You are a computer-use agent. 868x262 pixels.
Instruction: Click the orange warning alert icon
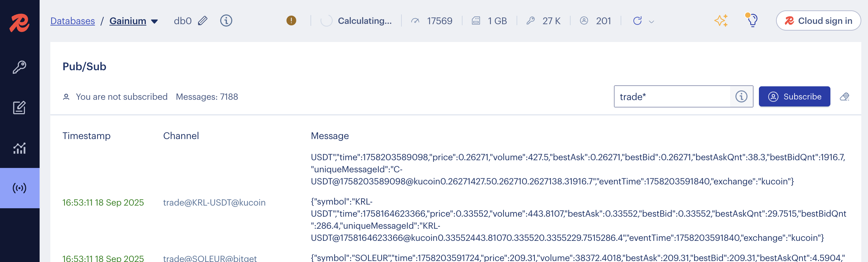(x=291, y=21)
